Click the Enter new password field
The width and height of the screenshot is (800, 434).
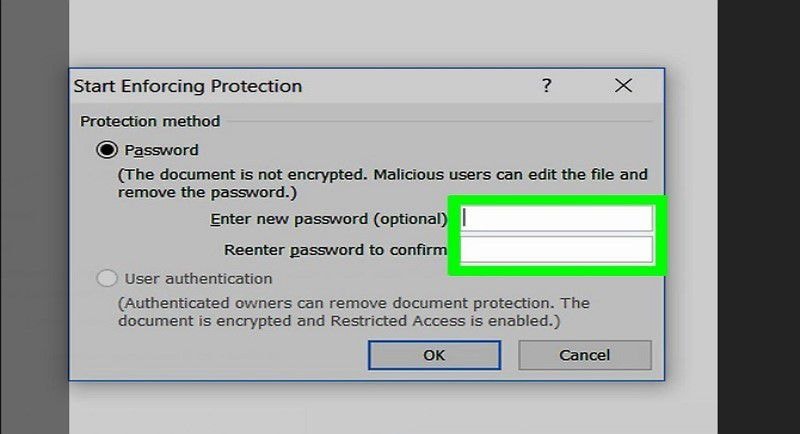[557, 219]
